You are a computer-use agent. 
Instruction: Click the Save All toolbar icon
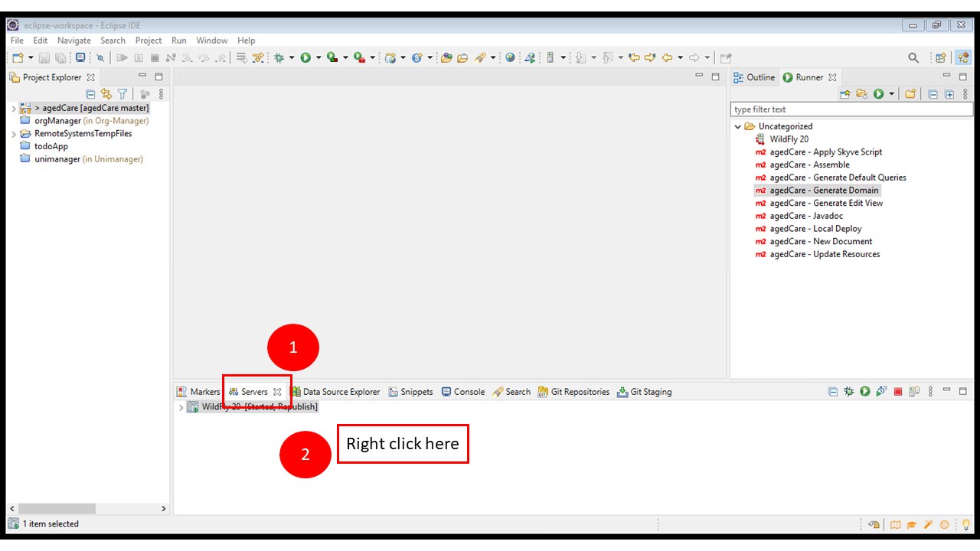[x=60, y=57]
